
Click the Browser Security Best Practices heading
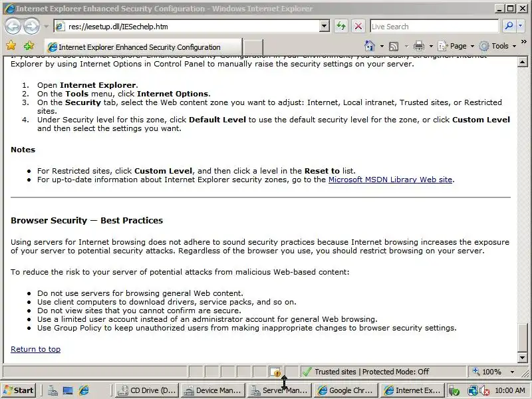pyautogui.click(x=87, y=221)
